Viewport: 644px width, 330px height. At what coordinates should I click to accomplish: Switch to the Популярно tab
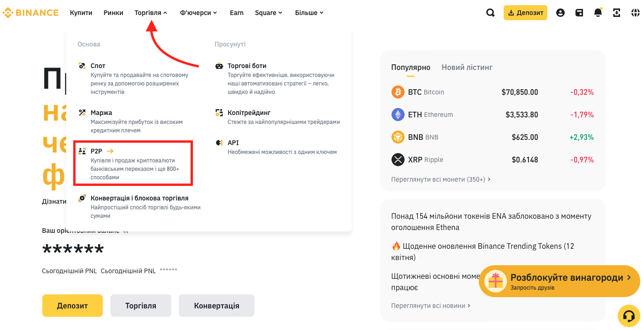point(411,68)
